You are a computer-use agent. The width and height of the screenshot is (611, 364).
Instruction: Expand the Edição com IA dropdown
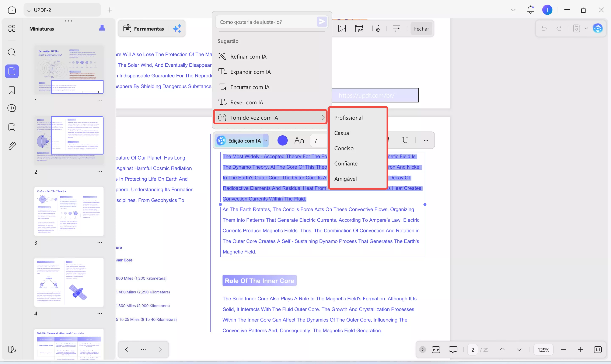pos(265,141)
